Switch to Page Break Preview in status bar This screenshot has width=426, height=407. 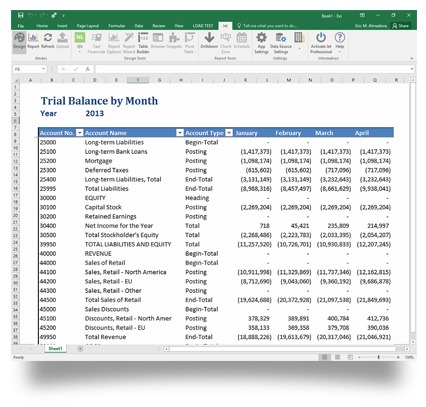tap(350, 357)
